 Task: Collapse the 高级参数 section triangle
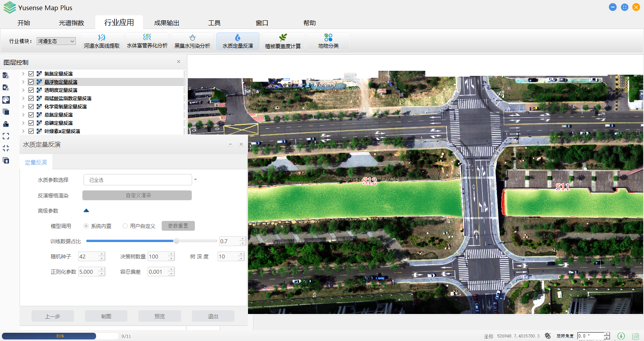pyautogui.click(x=86, y=211)
